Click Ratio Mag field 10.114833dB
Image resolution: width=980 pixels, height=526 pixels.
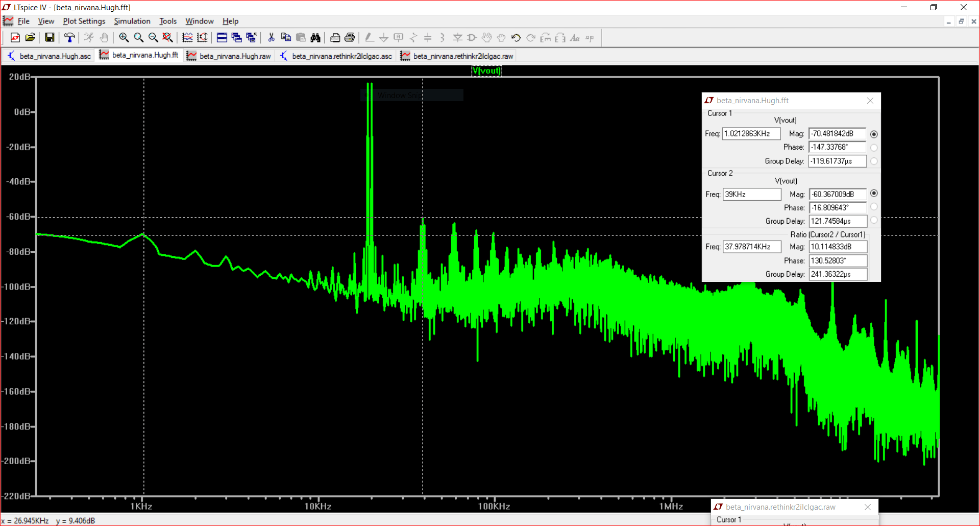click(x=838, y=247)
